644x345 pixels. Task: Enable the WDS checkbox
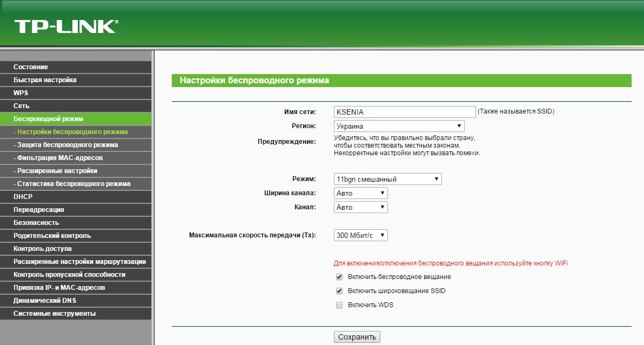click(339, 305)
